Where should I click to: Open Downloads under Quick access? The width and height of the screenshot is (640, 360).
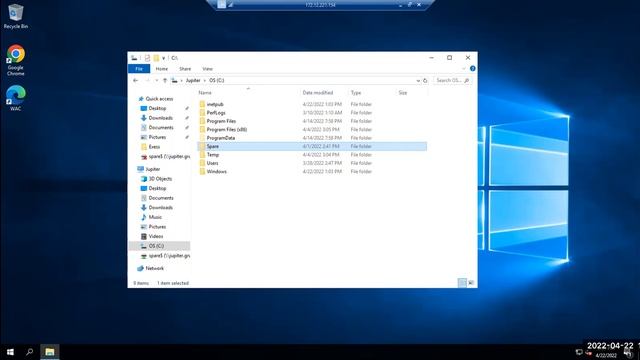(x=160, y=118)
